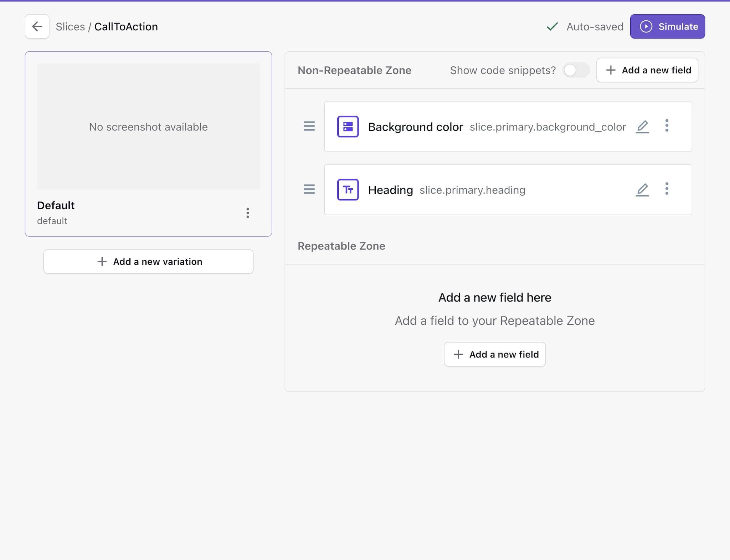This screenshot has width=730, height=560.
Task: Open the Default variation options menu
Action: (x=248, y=213)
